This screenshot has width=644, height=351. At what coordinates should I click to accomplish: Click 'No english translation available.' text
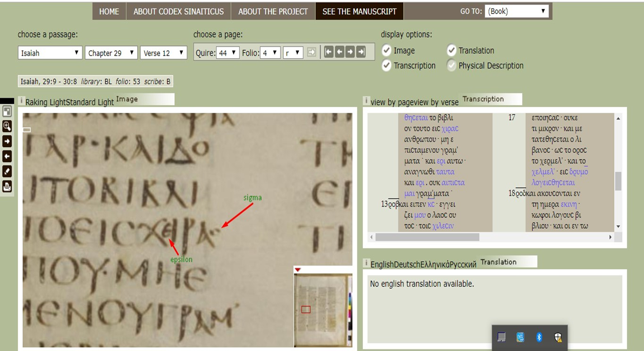click(x=422, y=284)
